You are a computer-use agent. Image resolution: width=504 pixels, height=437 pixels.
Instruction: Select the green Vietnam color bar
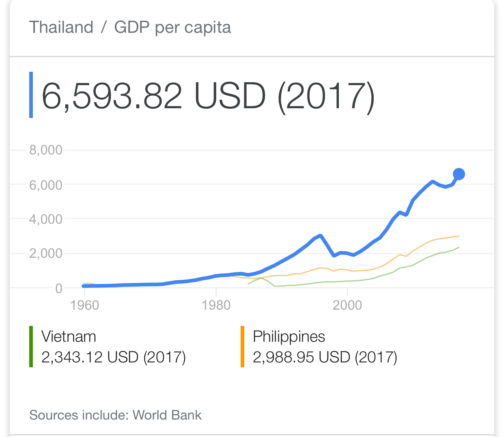point(31,347)
